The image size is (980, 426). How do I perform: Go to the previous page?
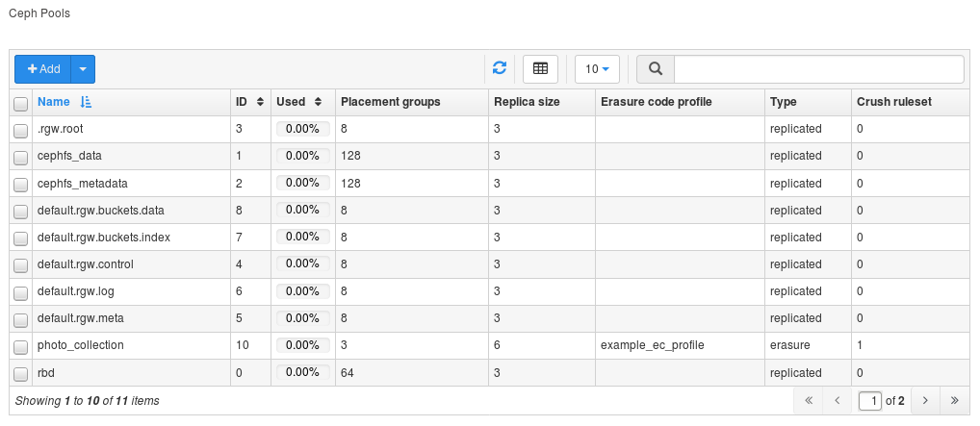pos(838,400)
